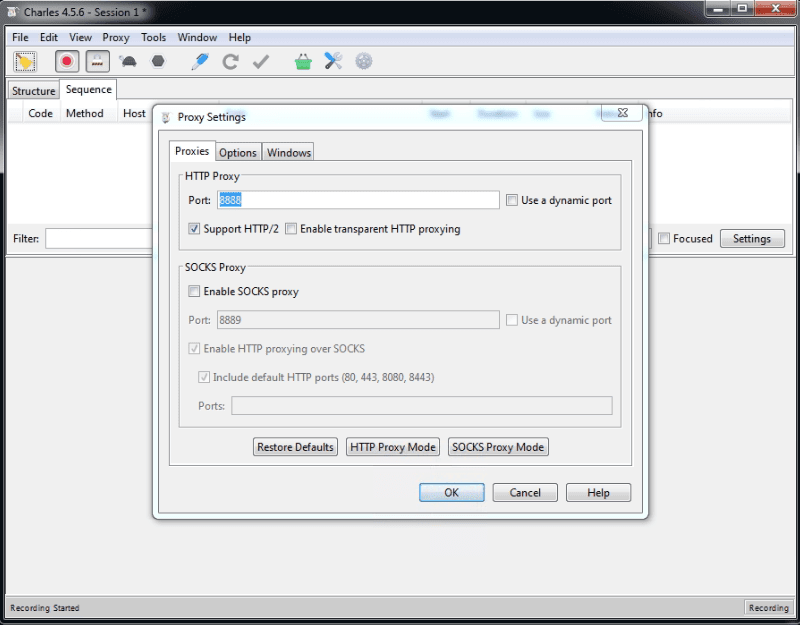Toggle Use a dynamic port for SOCKS
Screen dimensions: 800x625
(x=512, y=320)
